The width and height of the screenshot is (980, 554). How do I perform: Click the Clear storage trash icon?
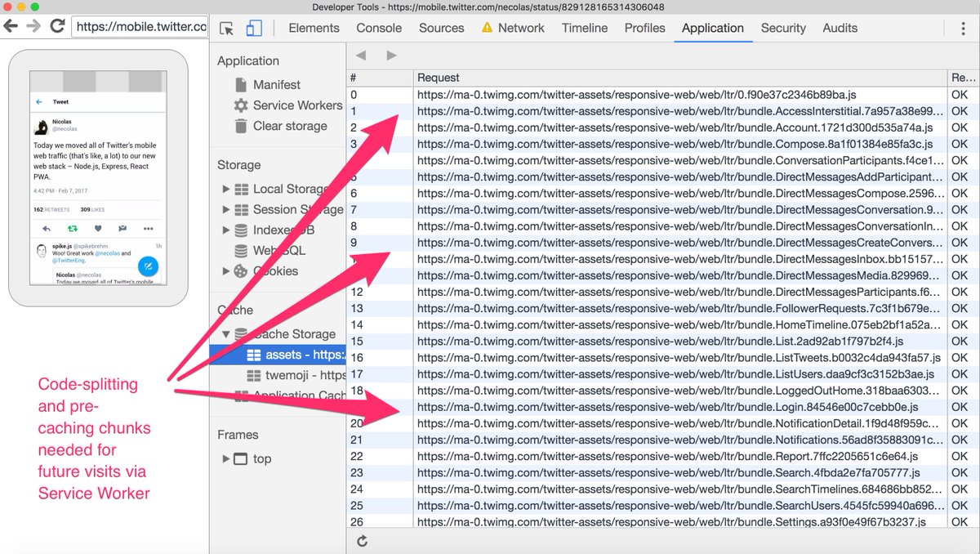pos(241,126)
